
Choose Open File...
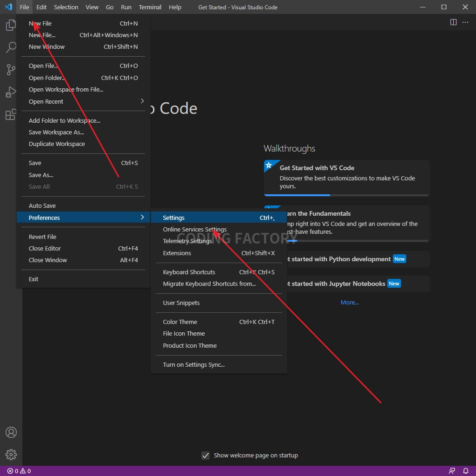point(84,66)
